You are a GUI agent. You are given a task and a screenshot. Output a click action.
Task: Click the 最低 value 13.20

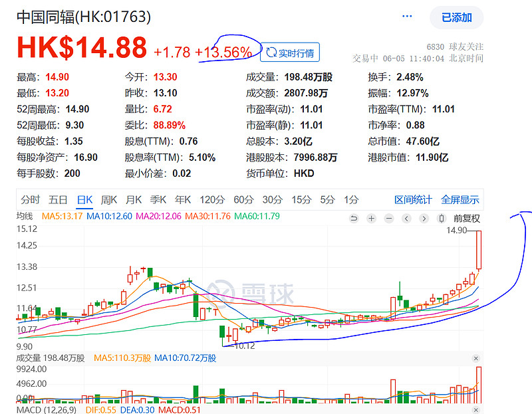click(57, 93)
